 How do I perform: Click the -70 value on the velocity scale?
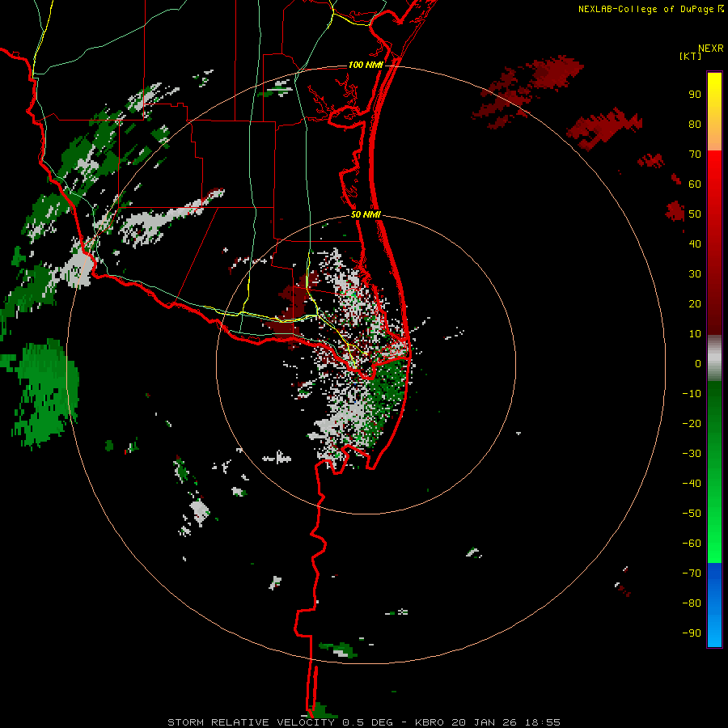pyautogui.click(x=692, y=574)
